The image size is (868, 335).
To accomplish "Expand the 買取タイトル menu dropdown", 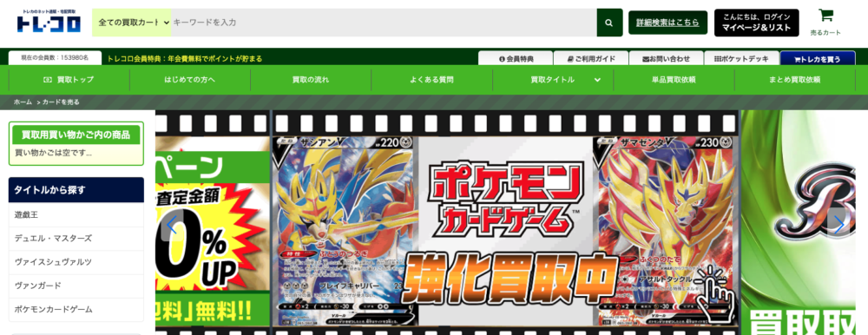I will (x=554, y=80).
